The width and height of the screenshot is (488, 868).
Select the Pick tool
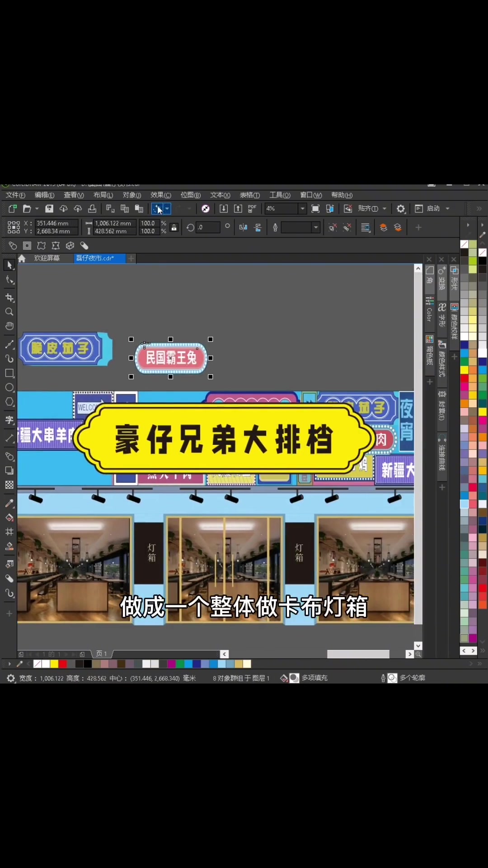[9, 265]
